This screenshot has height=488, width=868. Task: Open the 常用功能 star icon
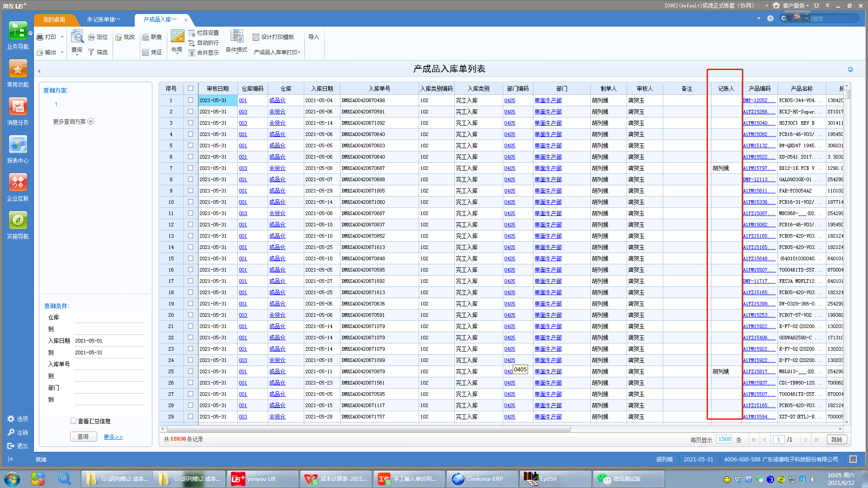(18, 69)
